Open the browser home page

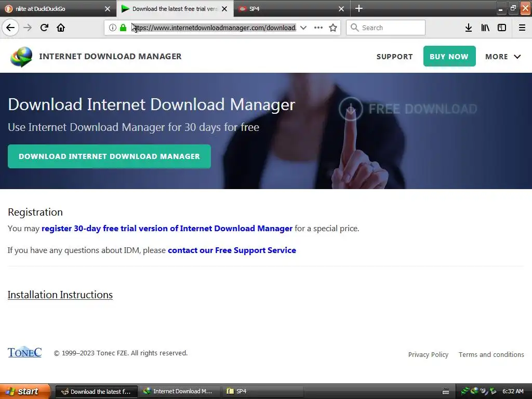click(x=61, y=28)
